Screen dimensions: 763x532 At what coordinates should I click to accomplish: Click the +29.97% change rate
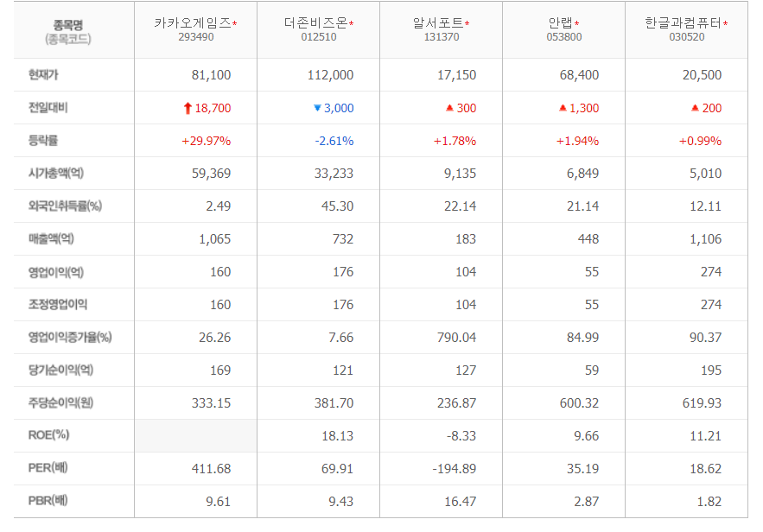tap(207, 141)
